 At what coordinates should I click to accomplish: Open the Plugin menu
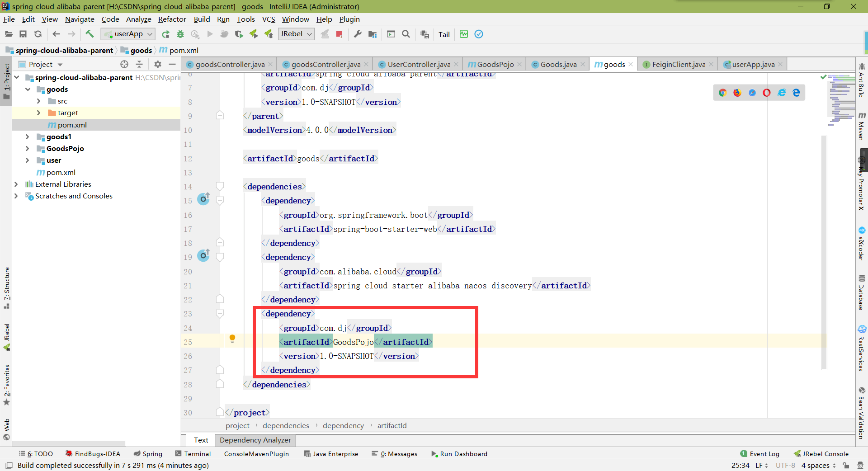[x=349, y=19]
